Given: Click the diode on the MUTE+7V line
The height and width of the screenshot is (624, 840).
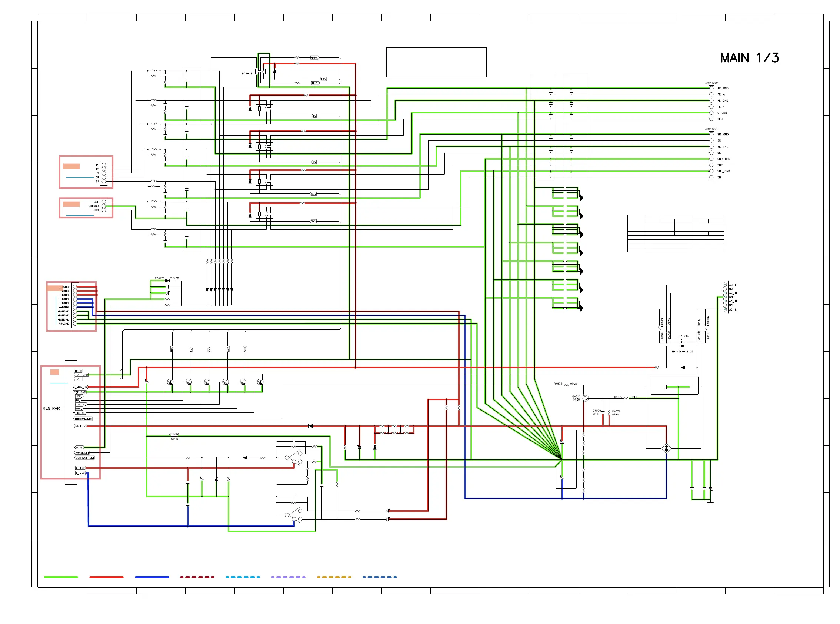Looking at the screenshot, I should 310,426.
